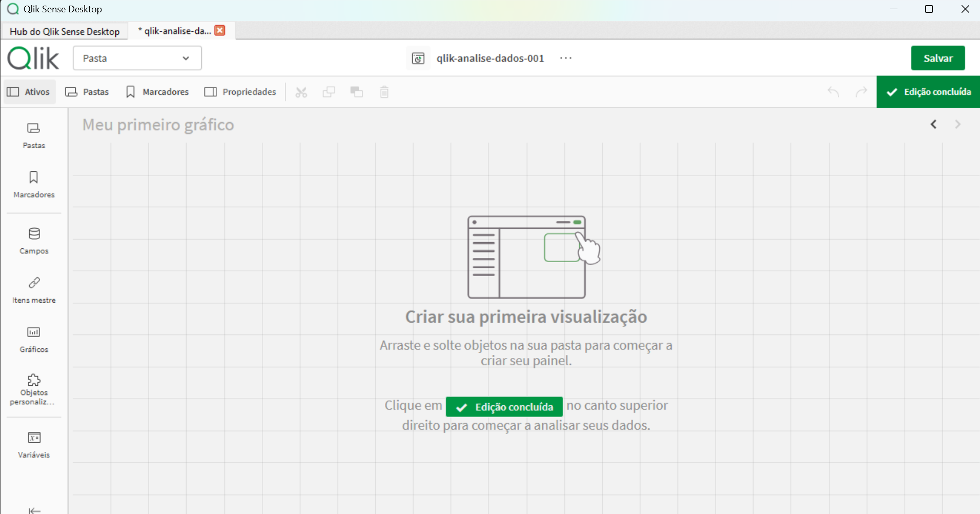Click the Salvar button
Image resolution: width=980 pixels, height=514 pixels.
coord(938,58)
